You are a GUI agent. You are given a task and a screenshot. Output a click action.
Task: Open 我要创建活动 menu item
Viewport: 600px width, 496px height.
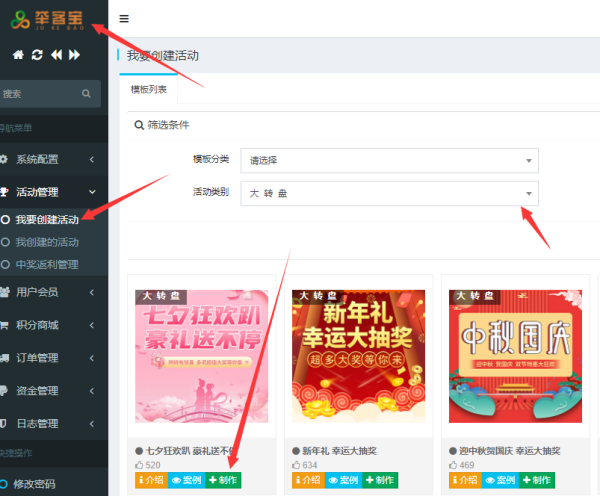pos(47,220)
